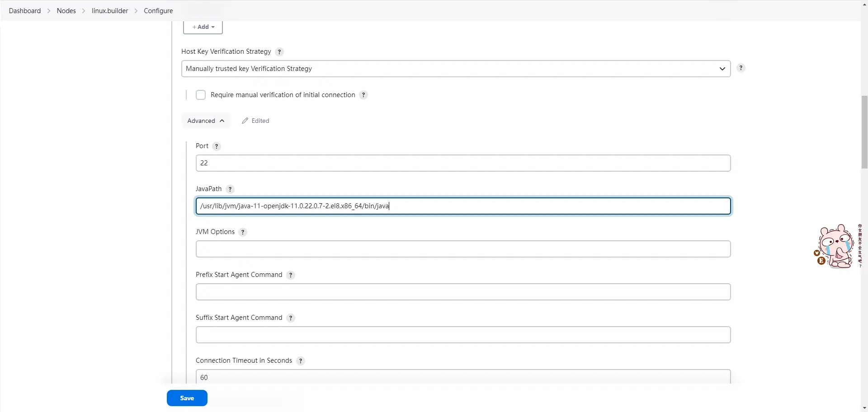Go to Dashboard breadcrumb

click(25, 11)
